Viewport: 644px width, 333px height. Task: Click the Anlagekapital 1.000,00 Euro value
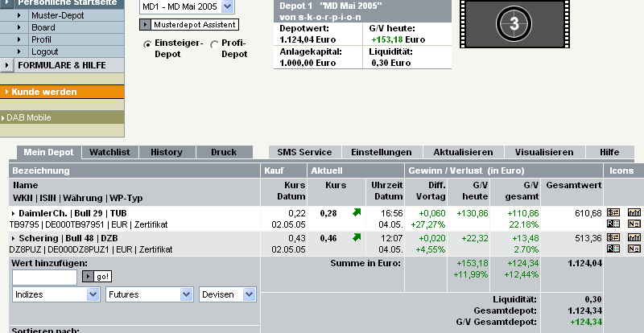(x=308, y=63)
